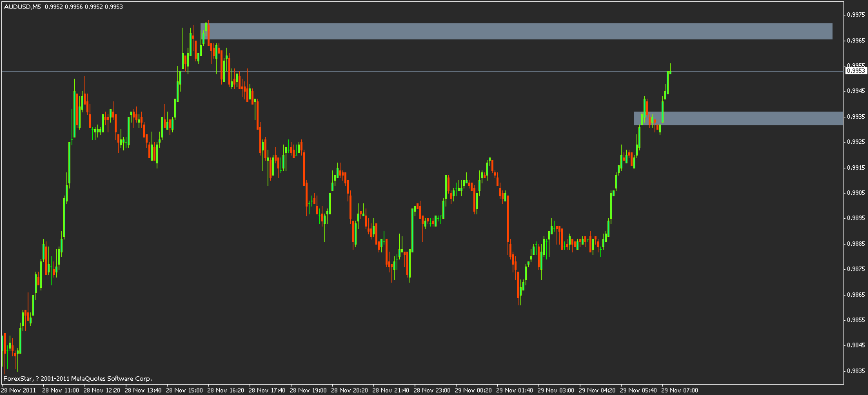Click the 29 Nov 04:20 time label

tap(597, 390)
